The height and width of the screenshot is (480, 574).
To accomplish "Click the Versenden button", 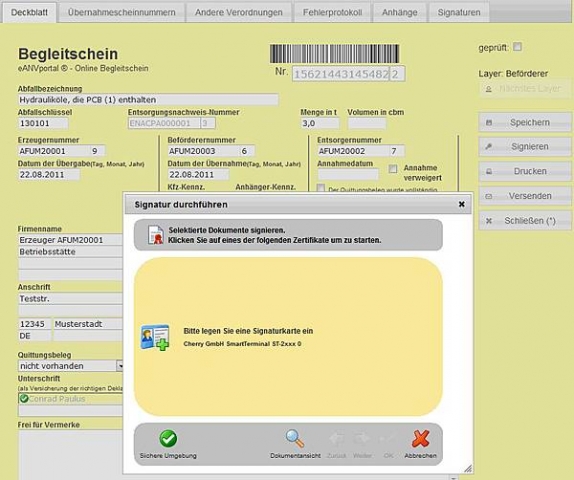I will (x=525, y=196).
